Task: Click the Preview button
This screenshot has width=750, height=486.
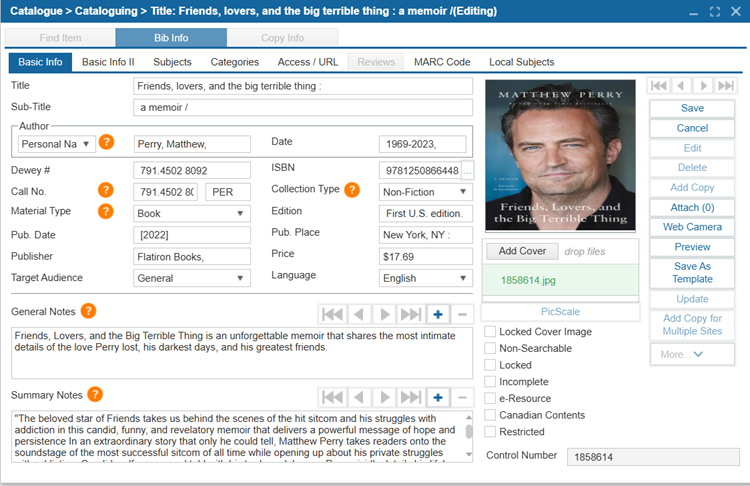Action: (692, 247)
